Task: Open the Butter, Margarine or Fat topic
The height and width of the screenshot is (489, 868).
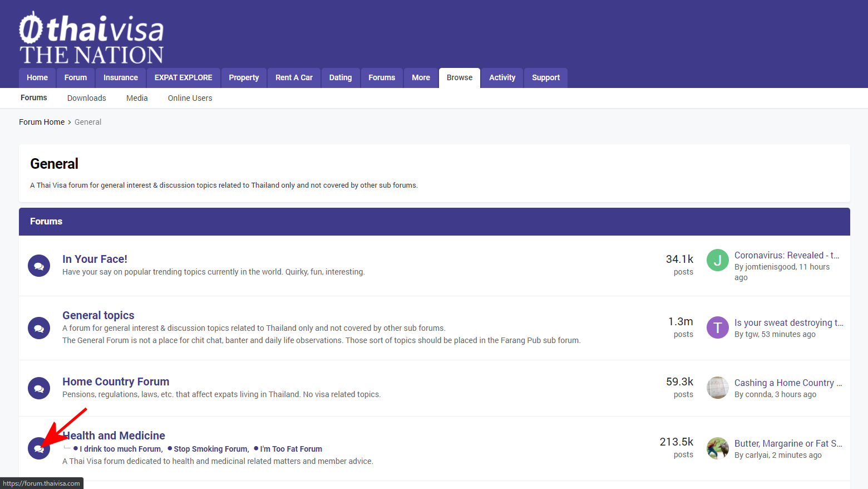Action: pyautogui.click(x=788, y=443)
